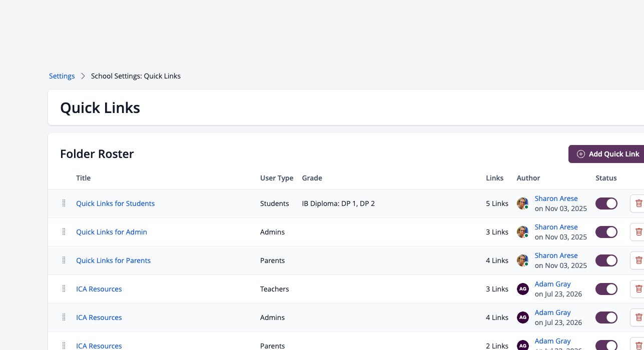
Task: Grab the drag handle for Quick Links for Parents
Action: tap(64, 260)
